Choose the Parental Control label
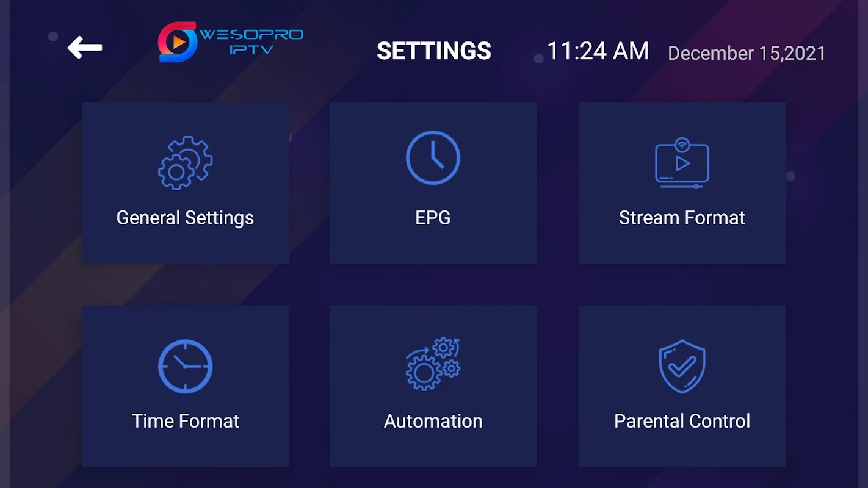This screenshot has height=488, width=868. 682,421
